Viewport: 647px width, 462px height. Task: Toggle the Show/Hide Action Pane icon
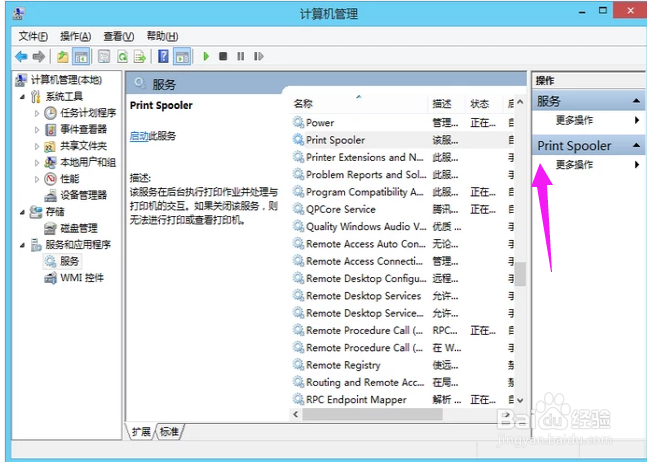[182, 57]
